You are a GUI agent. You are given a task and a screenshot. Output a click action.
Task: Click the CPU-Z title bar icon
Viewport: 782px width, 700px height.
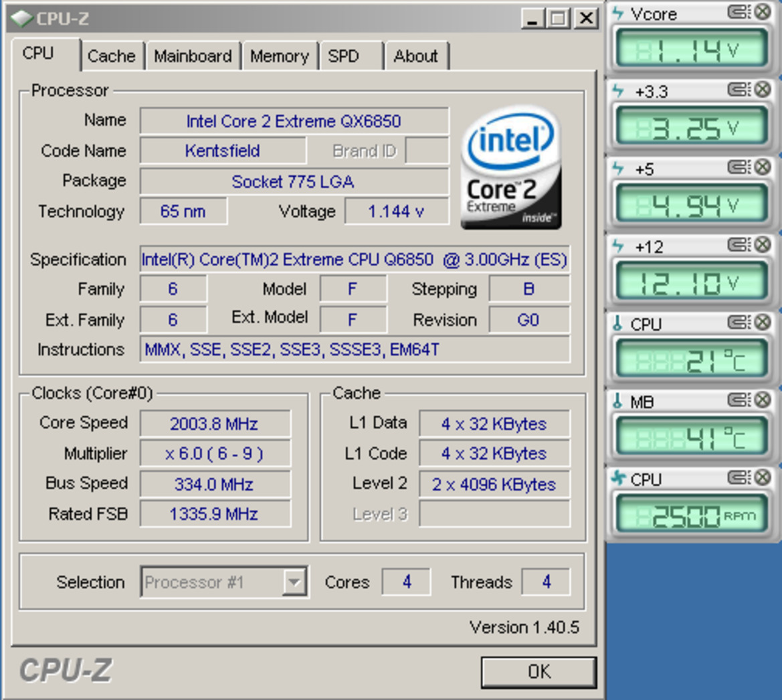click(x=21, y=19)
